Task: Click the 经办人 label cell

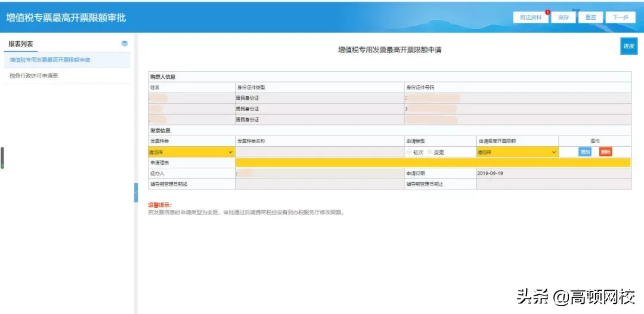Action: [x=191, y=174]
